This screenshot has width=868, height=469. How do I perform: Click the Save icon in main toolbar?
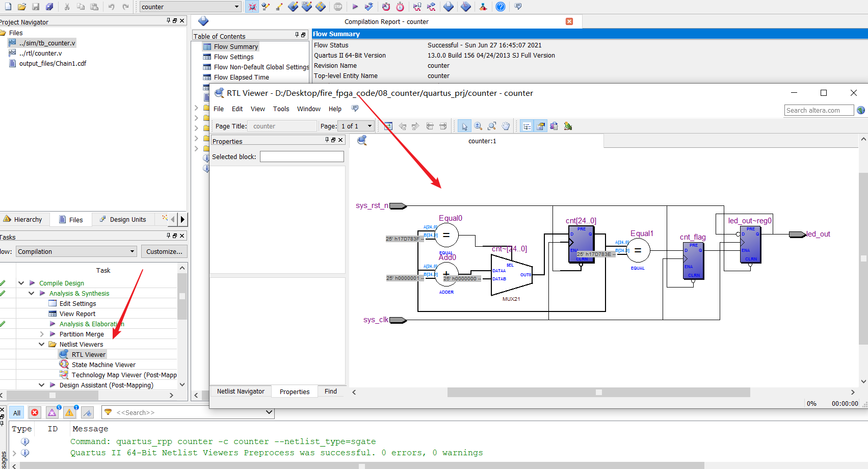click(36, 7)
